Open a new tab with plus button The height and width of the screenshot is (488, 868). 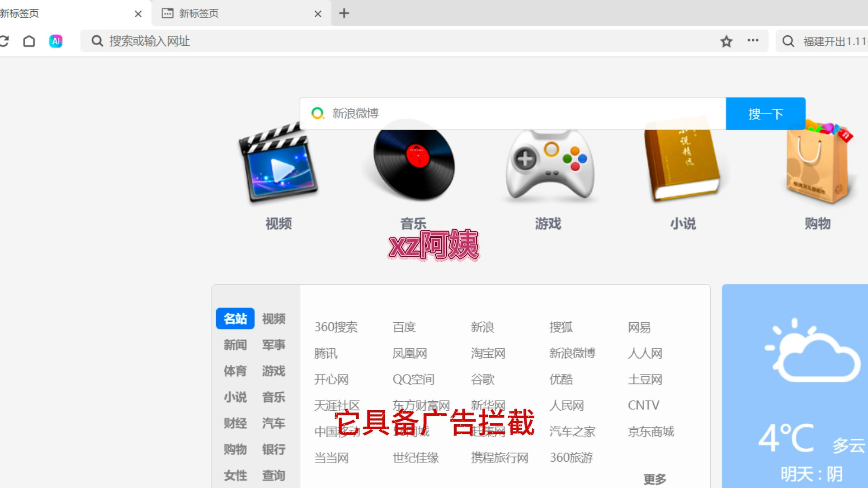(344, 14)
